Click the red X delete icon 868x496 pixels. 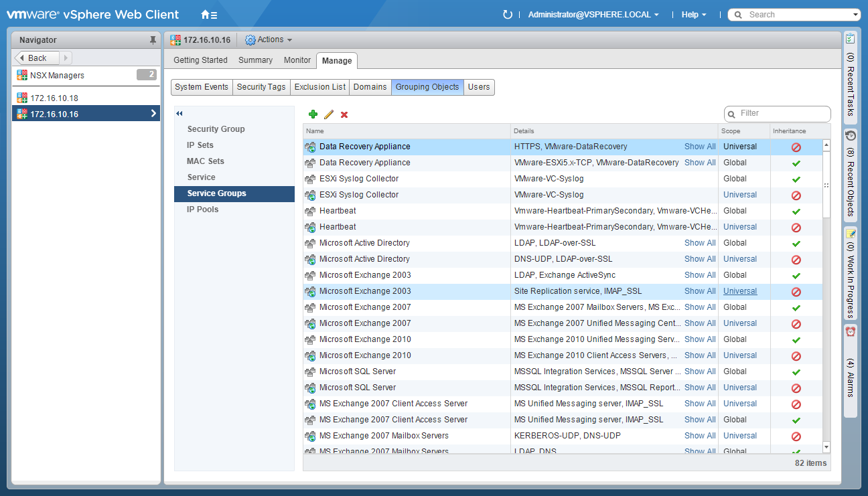[x=344, y=114]
